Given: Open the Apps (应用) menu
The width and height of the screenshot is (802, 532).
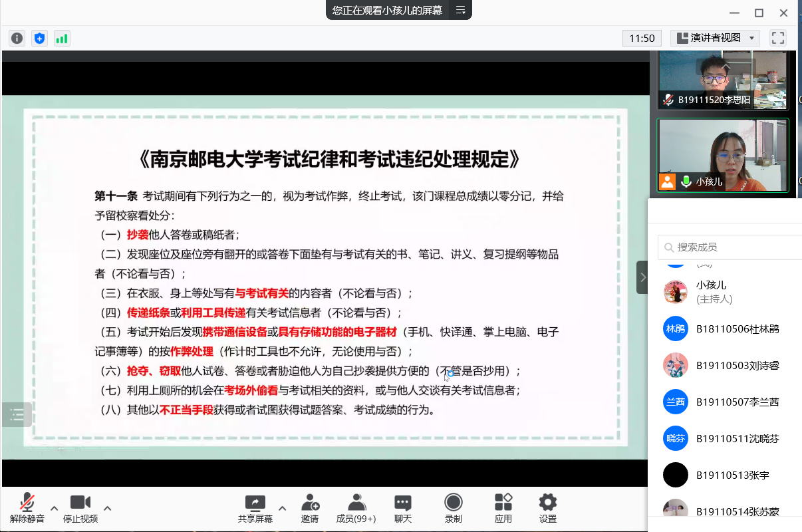Looking at the screenshot, I should pos(503,509).
